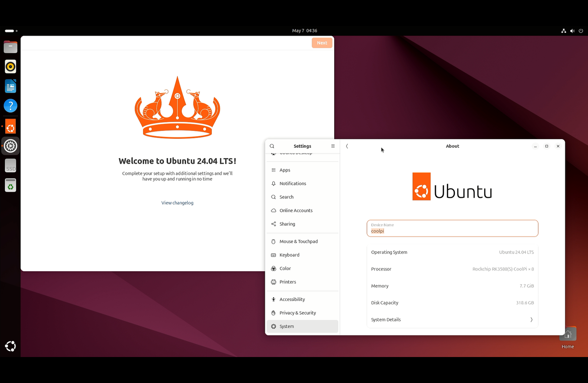
Task: Open the SSD drive dock icon
Action: click(x=10, y=166)
